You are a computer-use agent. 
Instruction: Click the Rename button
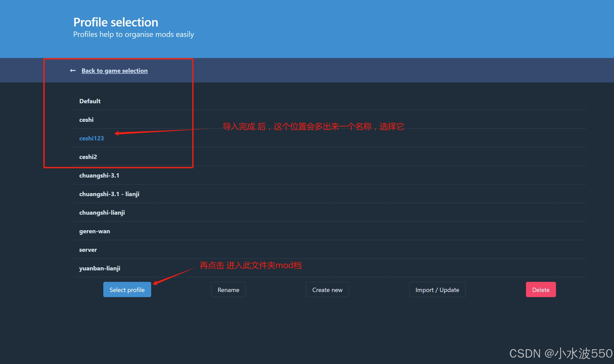point(228,289)
